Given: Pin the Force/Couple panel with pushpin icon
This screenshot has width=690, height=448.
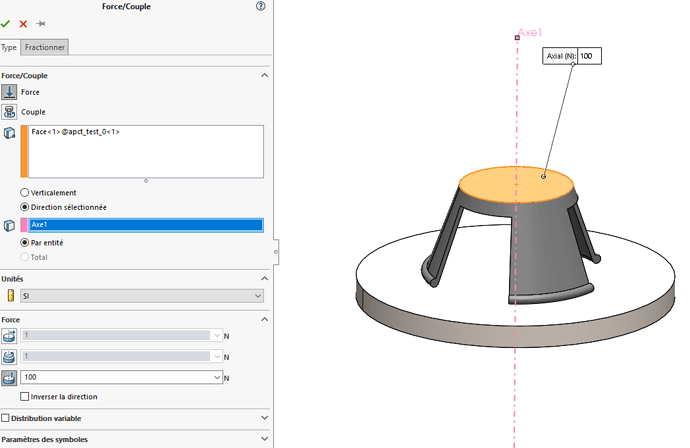Looking at the screenshot, I should point(40,24).
